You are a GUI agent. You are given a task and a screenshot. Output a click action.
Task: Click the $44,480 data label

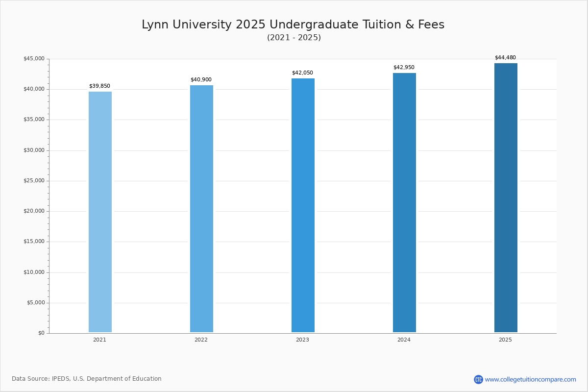click(x=505, y=58)
